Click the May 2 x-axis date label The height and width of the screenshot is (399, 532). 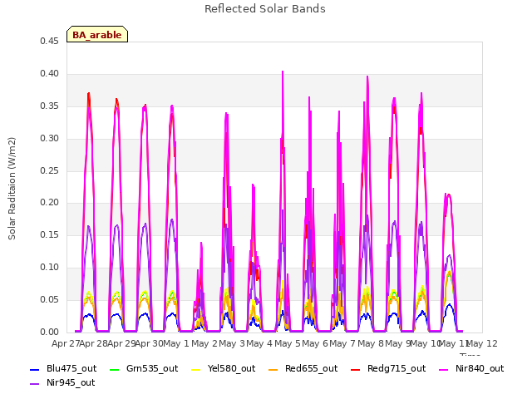(x=204, y=343)
